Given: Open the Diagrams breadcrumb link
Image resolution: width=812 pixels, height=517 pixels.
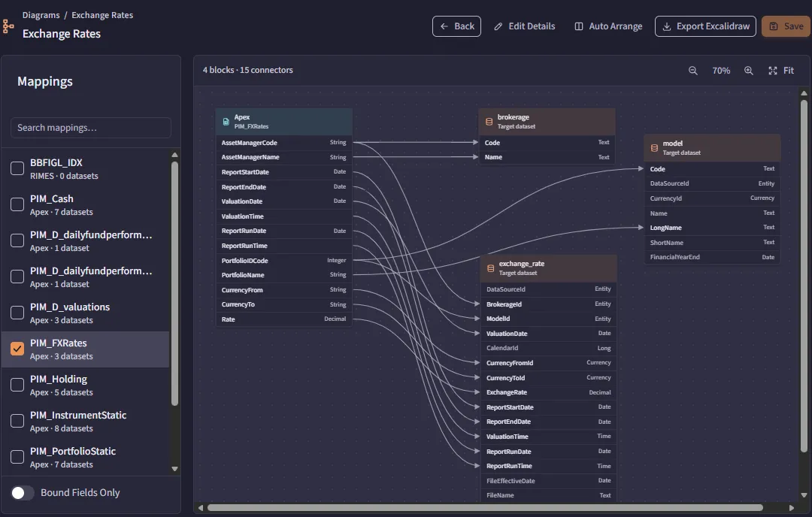Looking at the screenshot, I should coord(41,15).
